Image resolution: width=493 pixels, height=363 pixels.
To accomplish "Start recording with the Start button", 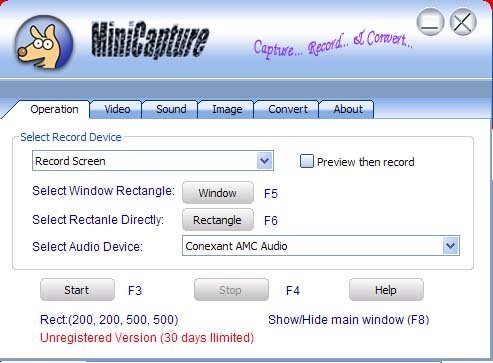I will [77, 290].
